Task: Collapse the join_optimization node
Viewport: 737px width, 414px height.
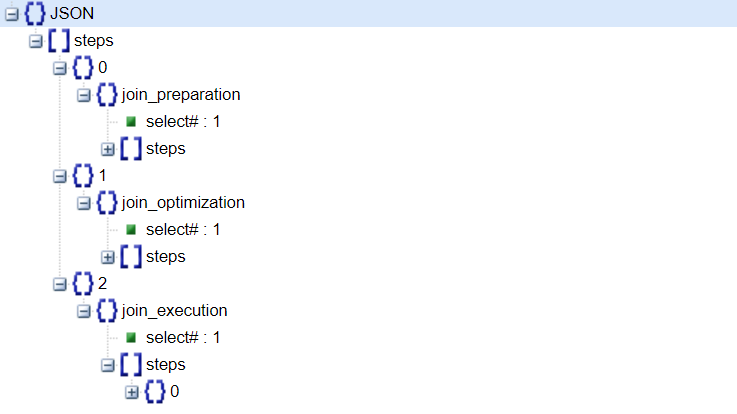Action: click(84, 203)
